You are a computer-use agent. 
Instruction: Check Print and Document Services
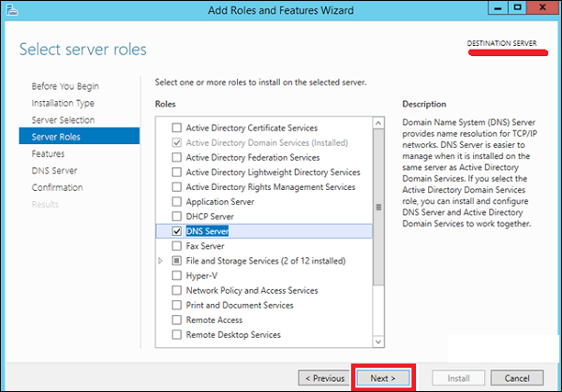point(177,305)
